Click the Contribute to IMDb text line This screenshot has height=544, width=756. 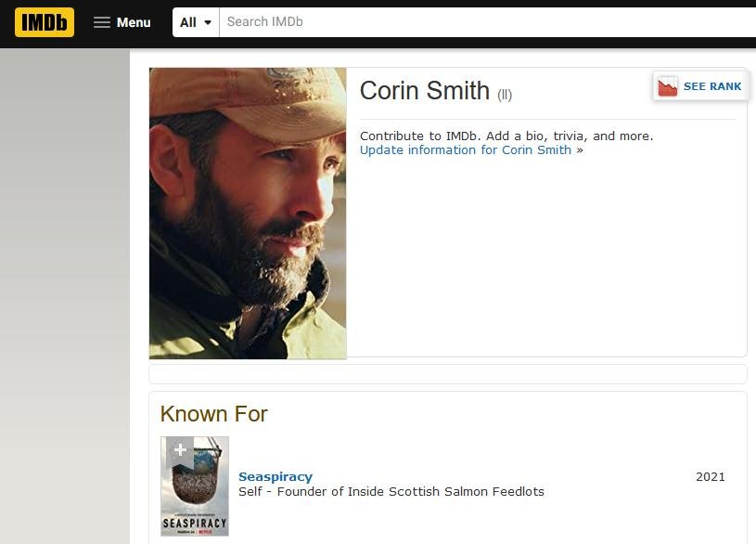[x=506, y=136]
